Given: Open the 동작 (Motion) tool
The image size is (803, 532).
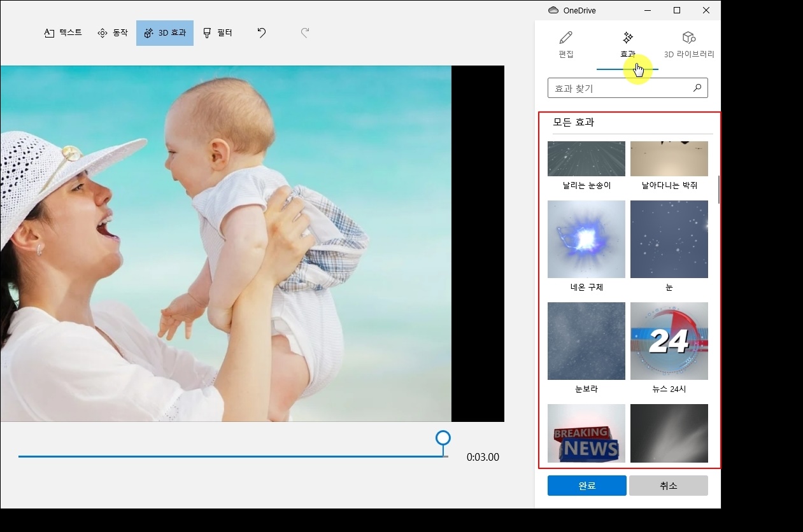Looking at the screenshot, I should 112,33.
